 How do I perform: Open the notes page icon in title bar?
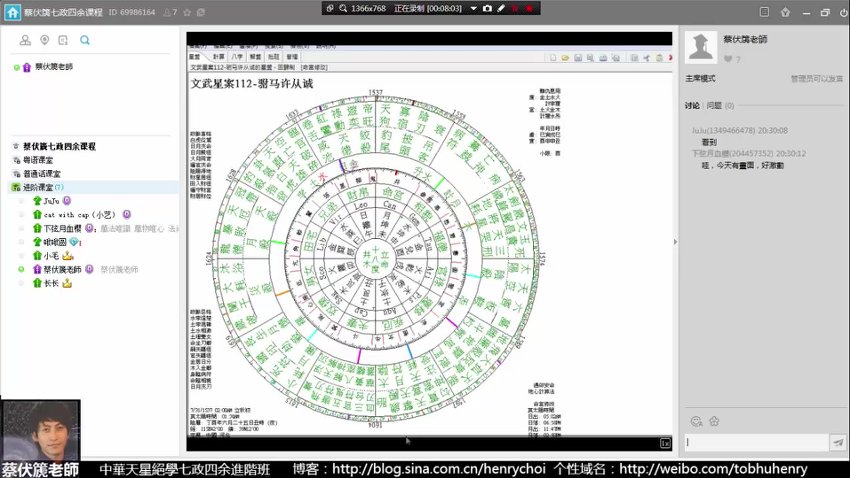coord(764,12)
